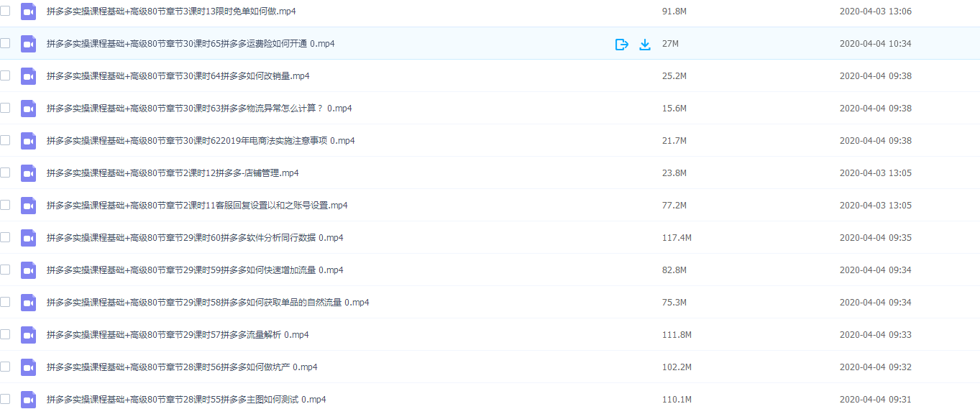Open file name 课时13限时免单如何做.mp4
980x409 pixels.
click(x=171, y=12)
